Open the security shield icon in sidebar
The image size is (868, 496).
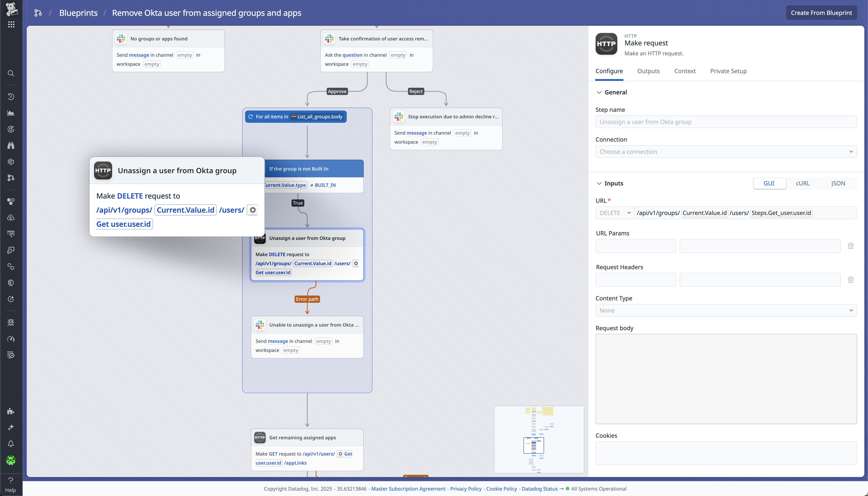point(11,282)
